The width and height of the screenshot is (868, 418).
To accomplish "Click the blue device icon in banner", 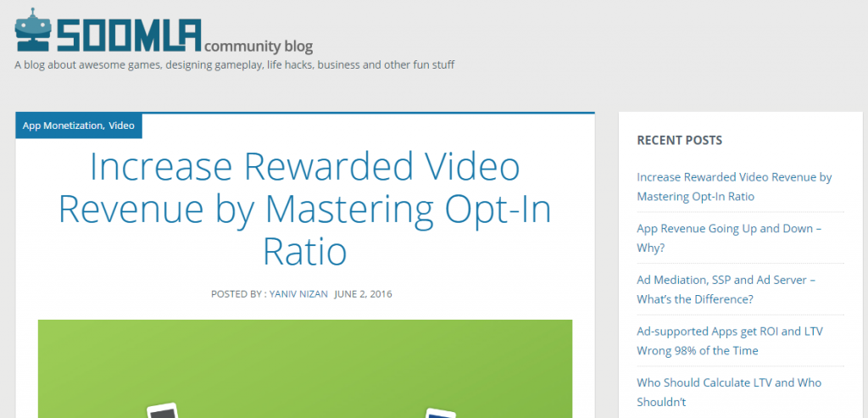I will [x=440, y=413].
